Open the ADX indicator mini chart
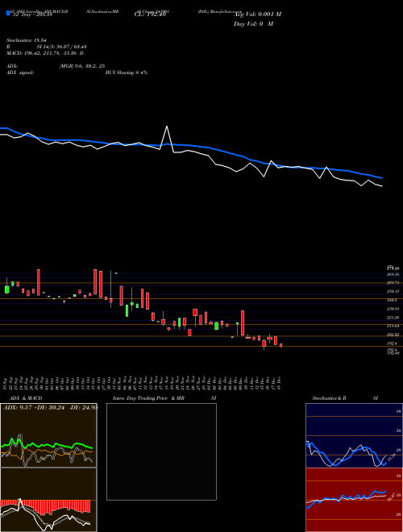403x532 pixels. [x=48, y=435]
